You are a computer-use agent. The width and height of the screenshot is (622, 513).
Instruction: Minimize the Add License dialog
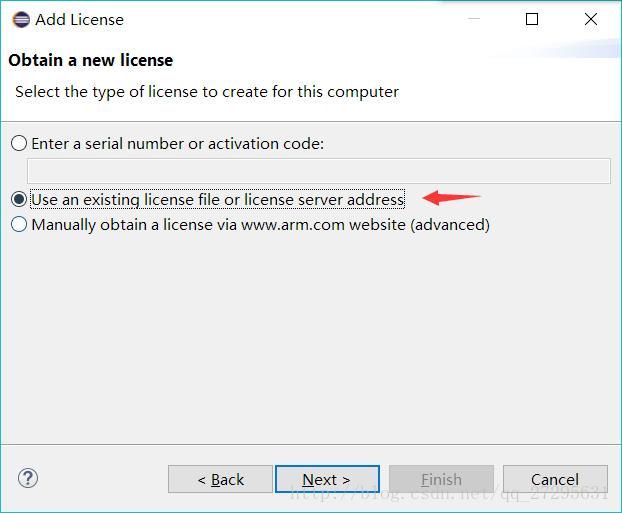point(472,19)
